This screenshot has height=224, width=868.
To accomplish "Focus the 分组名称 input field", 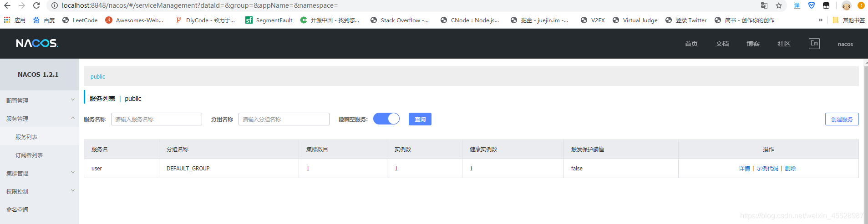I will click(x=284, y=119).
